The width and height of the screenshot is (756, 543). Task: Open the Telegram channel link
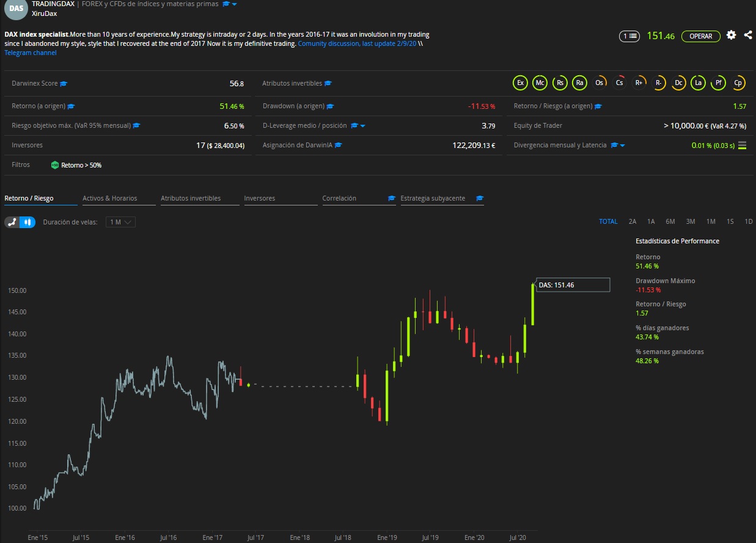tap(31, 53)
